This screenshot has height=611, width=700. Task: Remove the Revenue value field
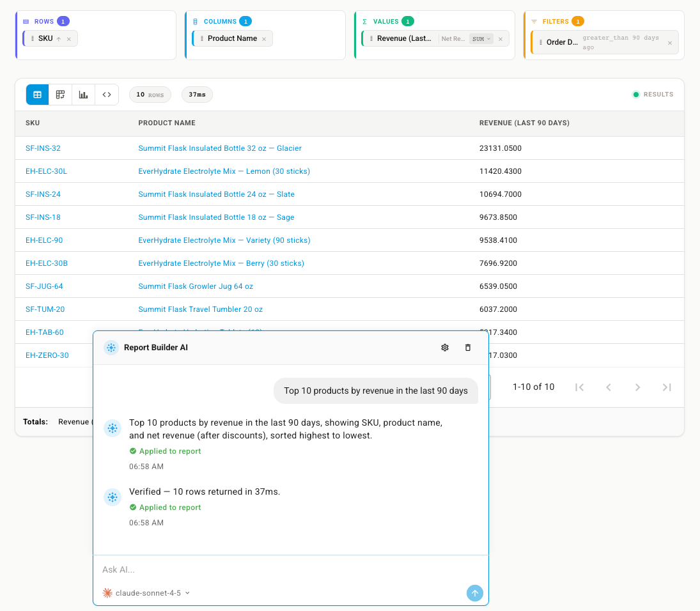pos(501,39)
